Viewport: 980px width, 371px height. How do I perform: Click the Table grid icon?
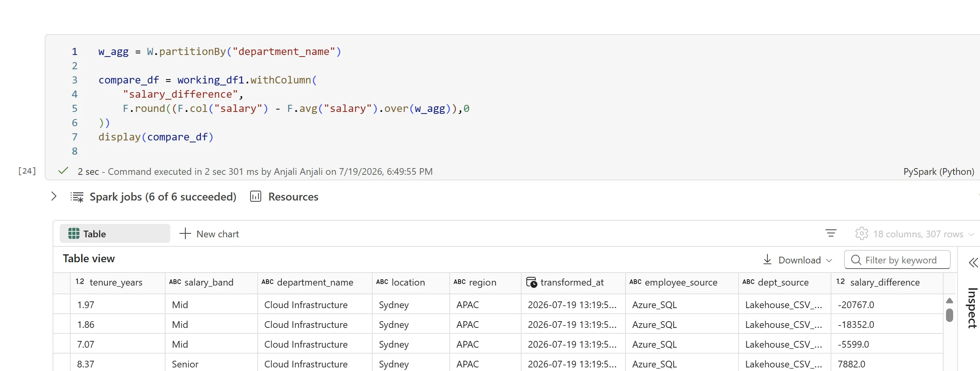point(74,234)
